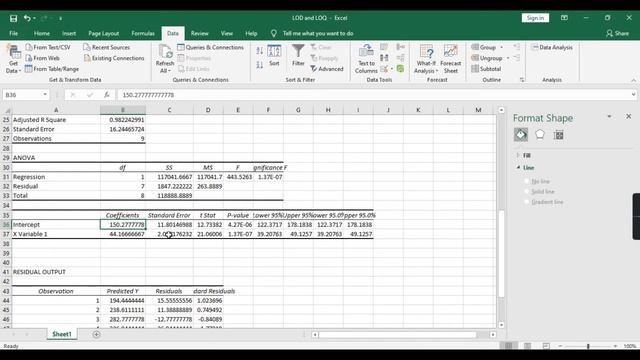The height and width of the screenshot is (360, 640).
Task: Create a Forecast Sheet
Action: 451,59
